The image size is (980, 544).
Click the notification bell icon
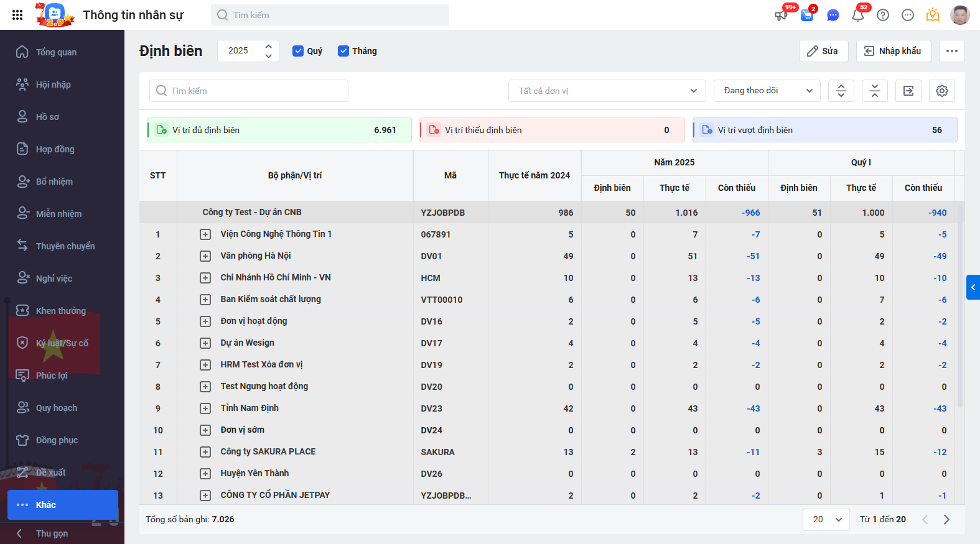coord(858,16)
